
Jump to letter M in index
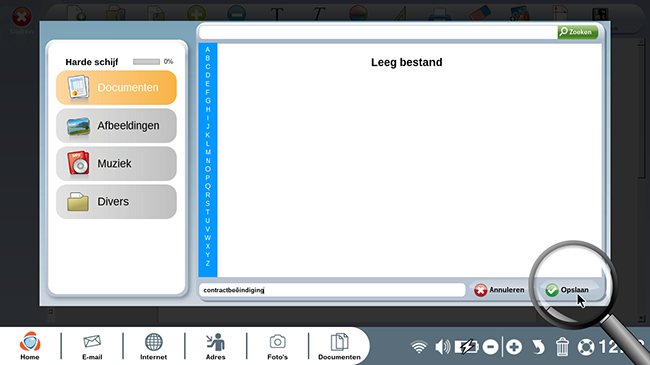(208, 152)
